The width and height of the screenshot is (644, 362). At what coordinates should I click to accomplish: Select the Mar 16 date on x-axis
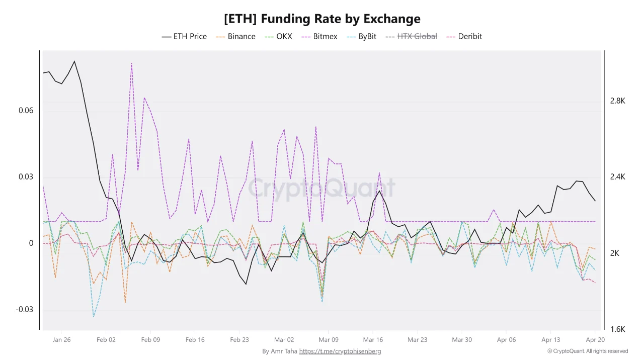click(373, 340)
